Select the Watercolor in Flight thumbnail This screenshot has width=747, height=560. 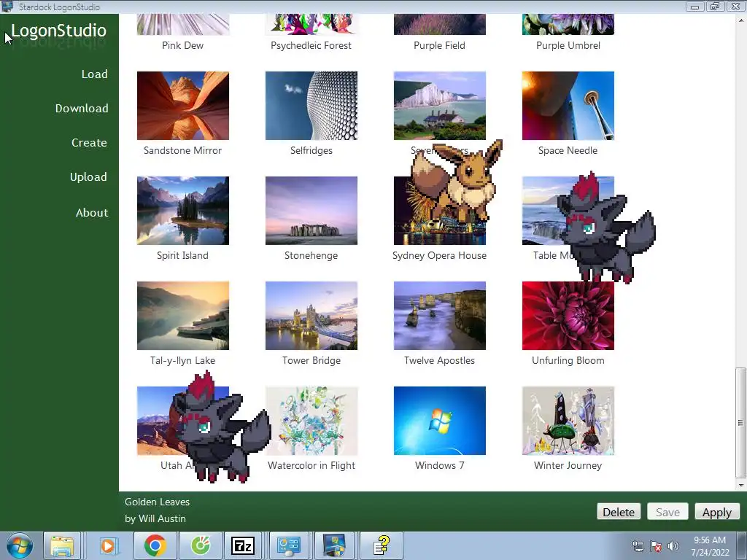(311, 421)
